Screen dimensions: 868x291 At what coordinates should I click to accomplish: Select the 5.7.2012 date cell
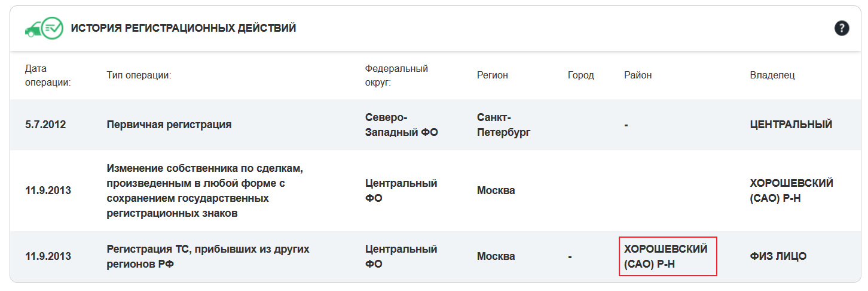coord(45,125)
